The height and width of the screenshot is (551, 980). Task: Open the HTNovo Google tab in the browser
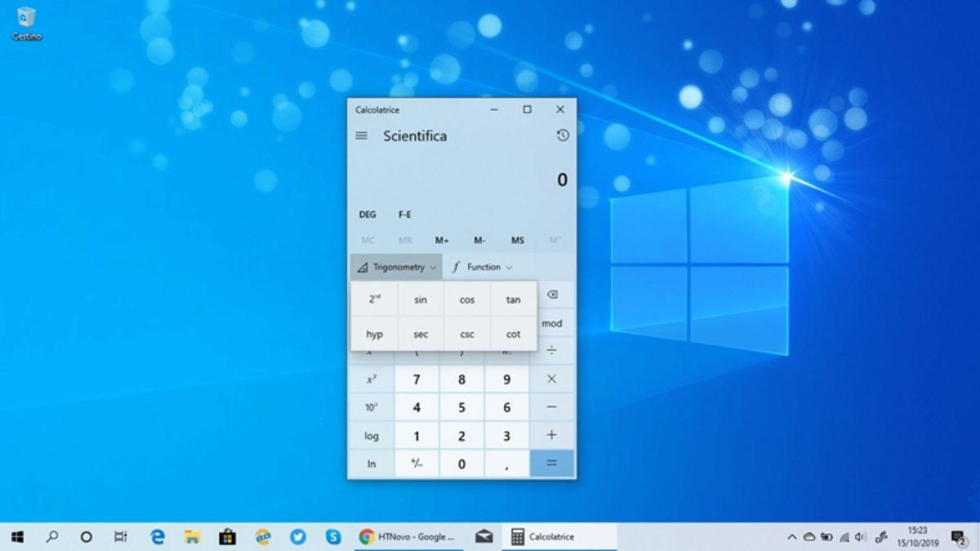click(408, 537)
